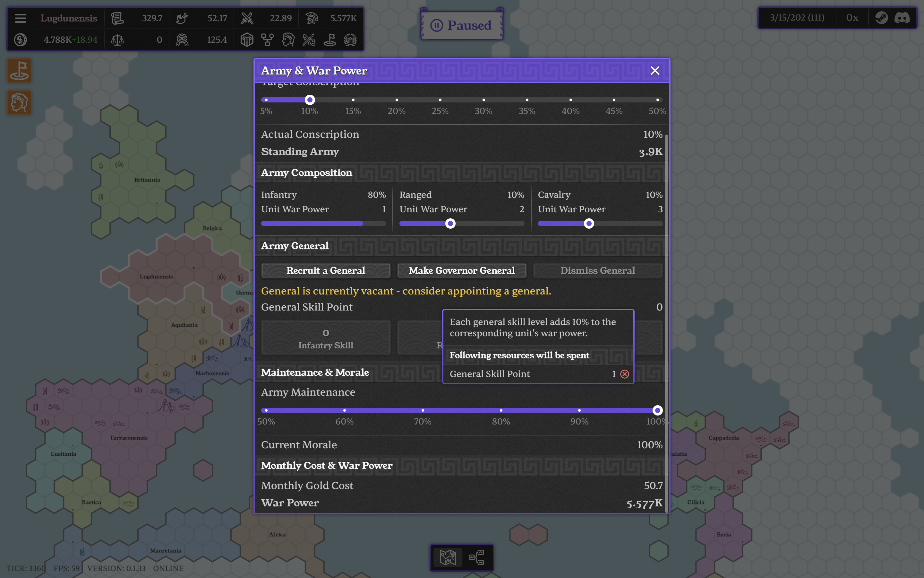Set target conscription to 15%
The width and height of the screenshot is (924, 578).
[x=353, y=100]
